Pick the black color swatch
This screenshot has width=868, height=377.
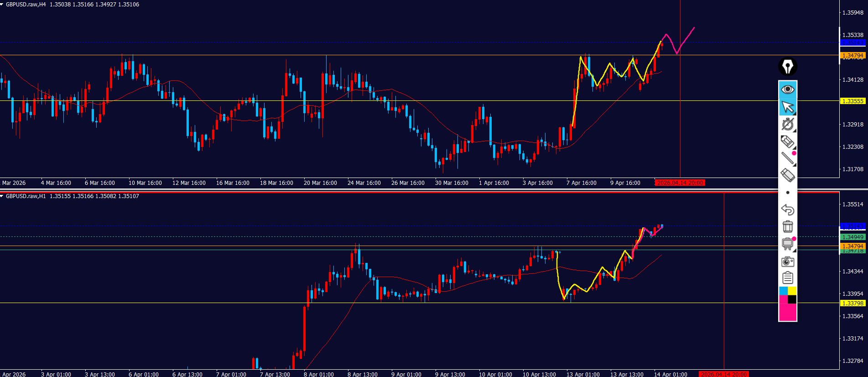792,299
